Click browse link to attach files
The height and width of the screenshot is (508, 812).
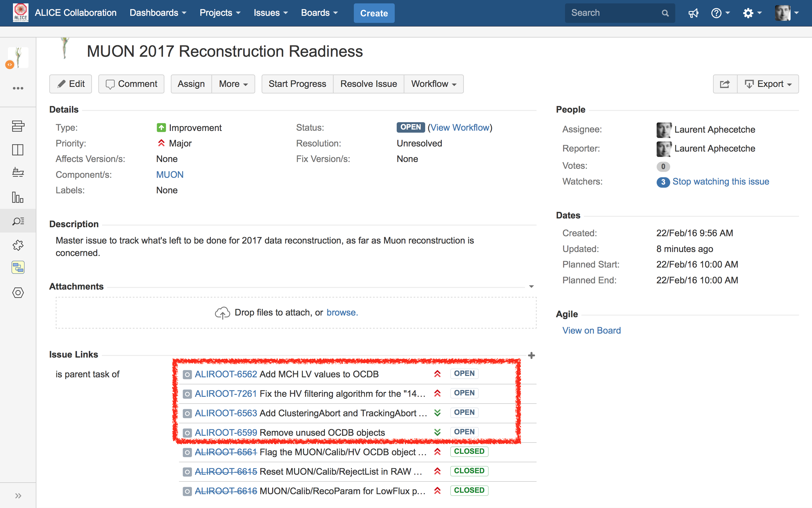coord(342,313)
